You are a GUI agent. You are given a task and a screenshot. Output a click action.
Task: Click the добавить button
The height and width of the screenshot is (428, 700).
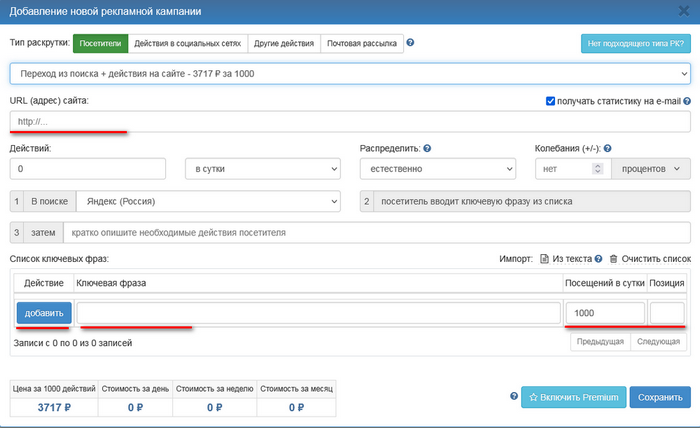(x=44, y=313)
